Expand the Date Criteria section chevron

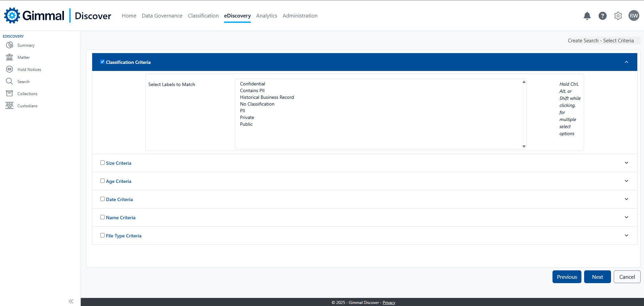pos(627,199)
